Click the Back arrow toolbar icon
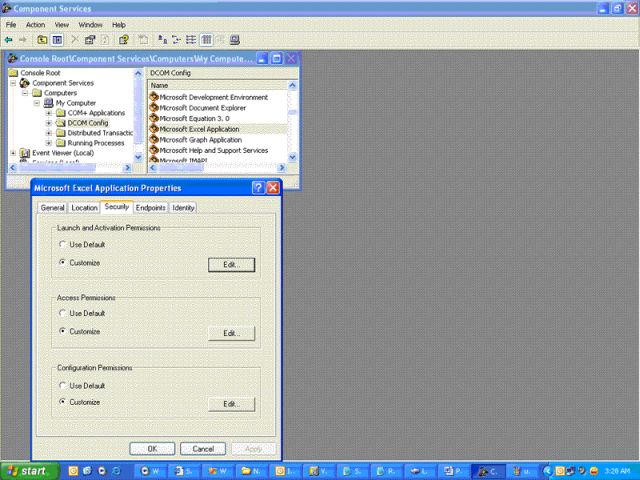 pyautogui.click(x=9, y=40)
